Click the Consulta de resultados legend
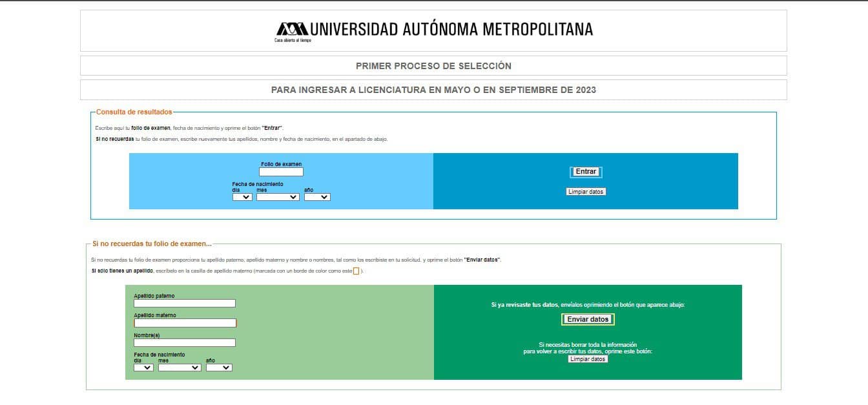The height and width of the screenshot is (405, 868). (134, 112)
